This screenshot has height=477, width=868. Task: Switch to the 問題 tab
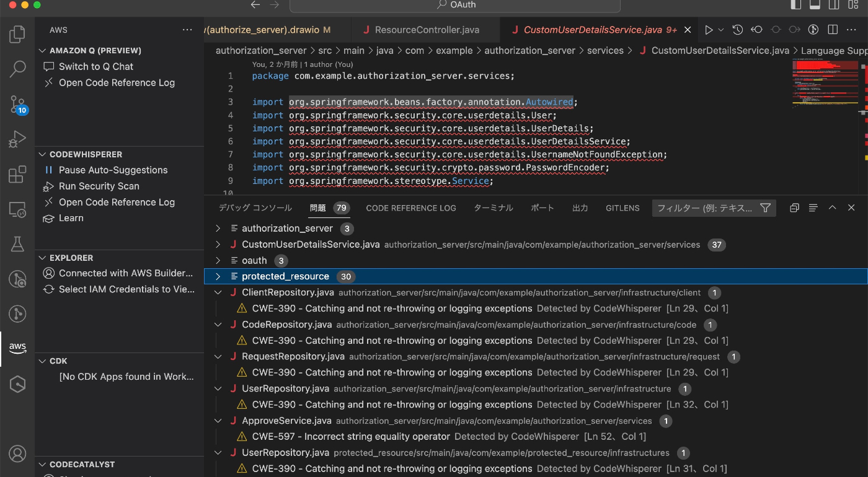(x=329, y=208)
